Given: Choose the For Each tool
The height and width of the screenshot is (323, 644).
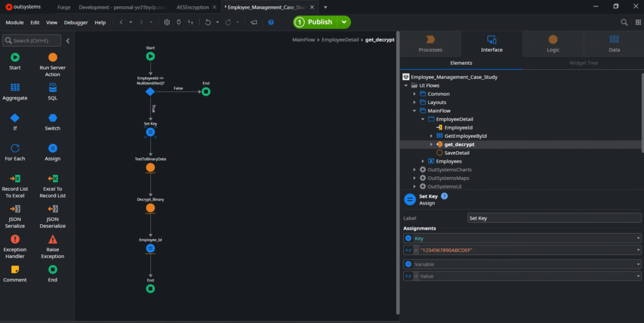Looking at the screenshot, I should 15,152.
